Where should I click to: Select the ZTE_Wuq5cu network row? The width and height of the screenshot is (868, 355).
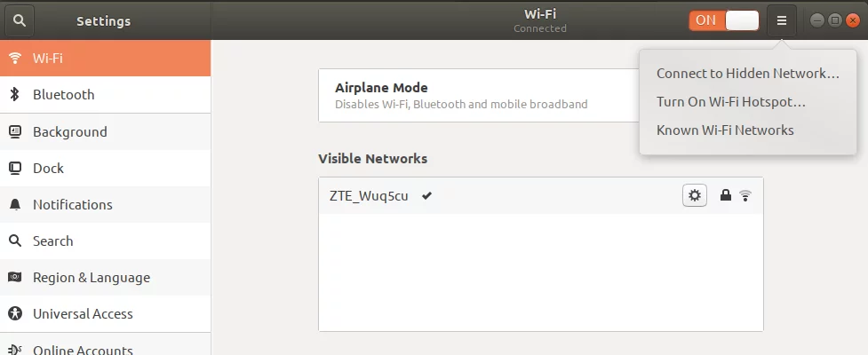click(541, 196)
